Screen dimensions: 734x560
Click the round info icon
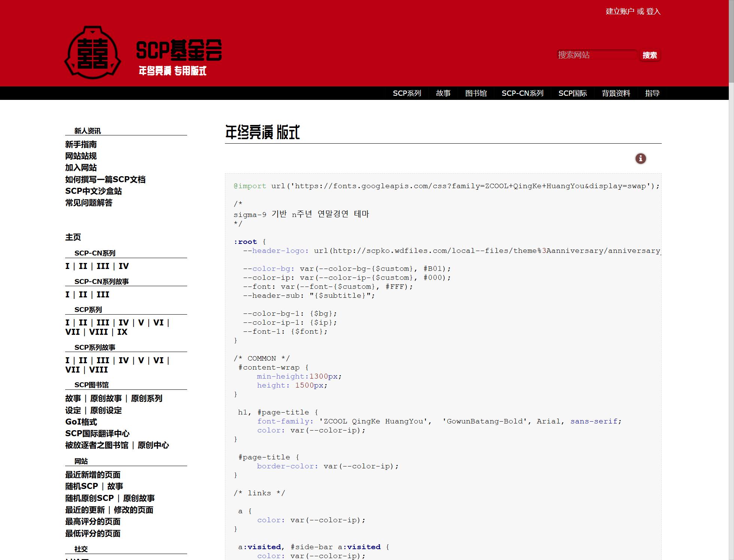(x=640, y=159)
